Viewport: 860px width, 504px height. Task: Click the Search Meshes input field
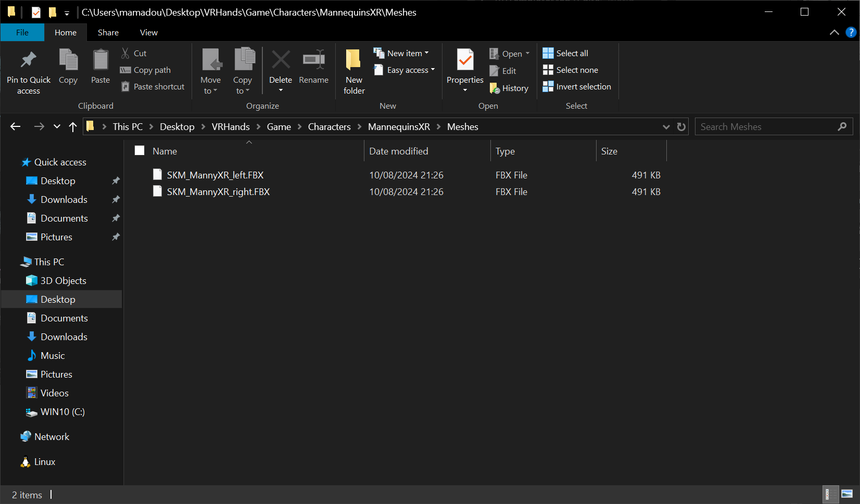(x=765, y=127)
